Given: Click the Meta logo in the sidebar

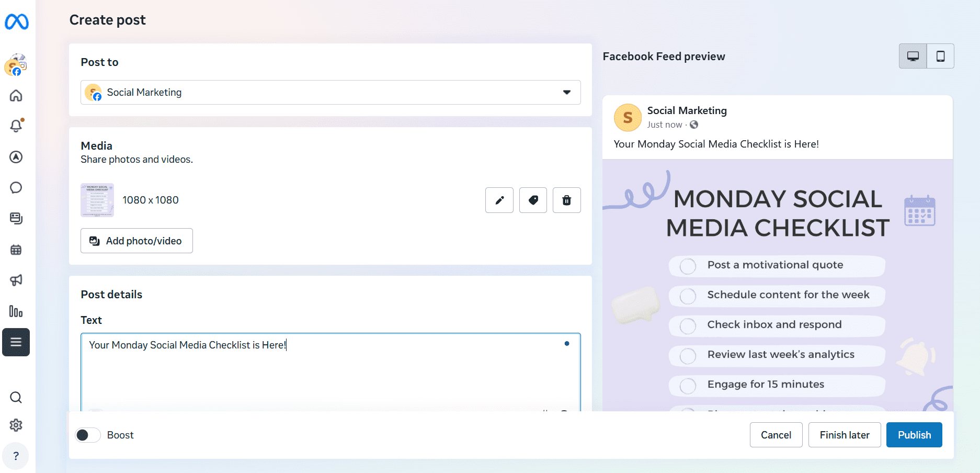Looking at the screenshot, I should (16, 22).
